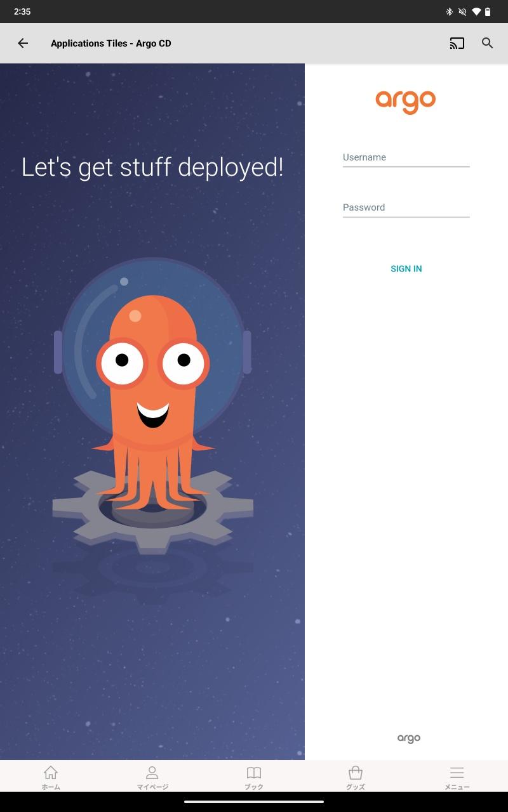
Task: Tap the back arrow in the top bar
Action: coord(23,43)
